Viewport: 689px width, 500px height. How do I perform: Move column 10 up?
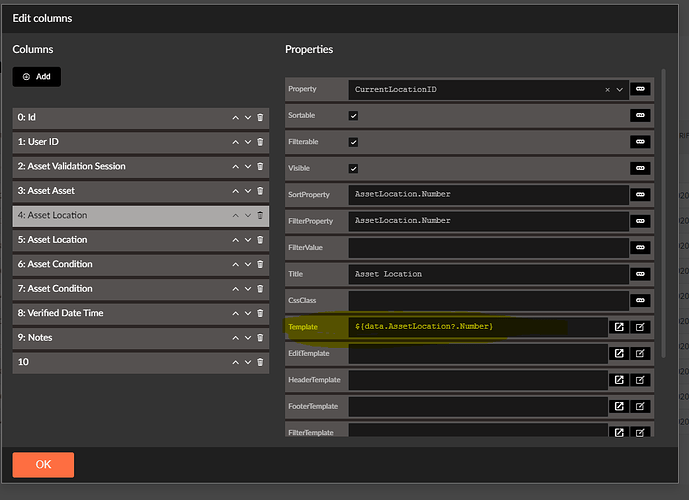click(236, 362)
